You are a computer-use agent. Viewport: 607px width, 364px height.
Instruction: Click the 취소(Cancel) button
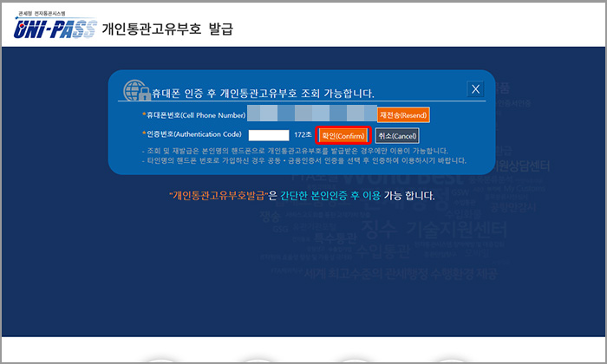point(397,136)
